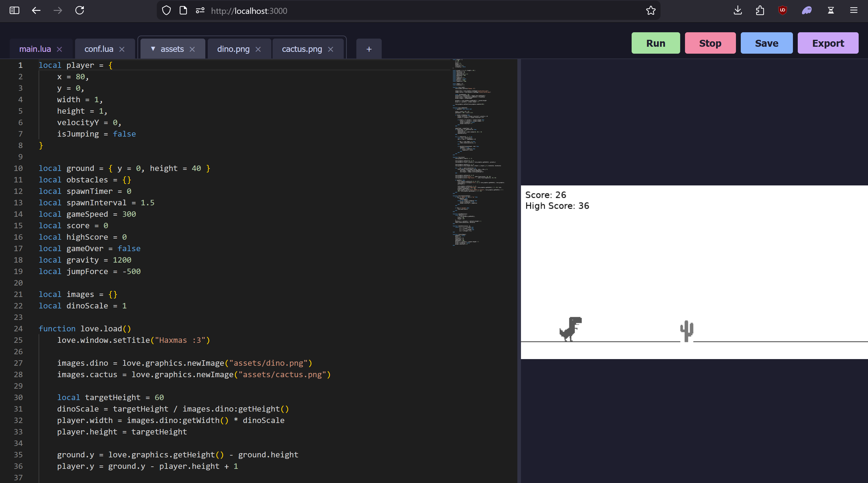The image size is (868, 483).
Task: Go back using the back arrow
Action: pyautogui.click(x=36, y=11)
